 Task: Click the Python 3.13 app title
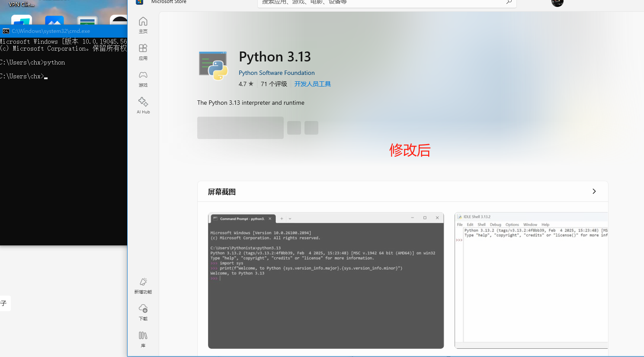coord(275,57)
